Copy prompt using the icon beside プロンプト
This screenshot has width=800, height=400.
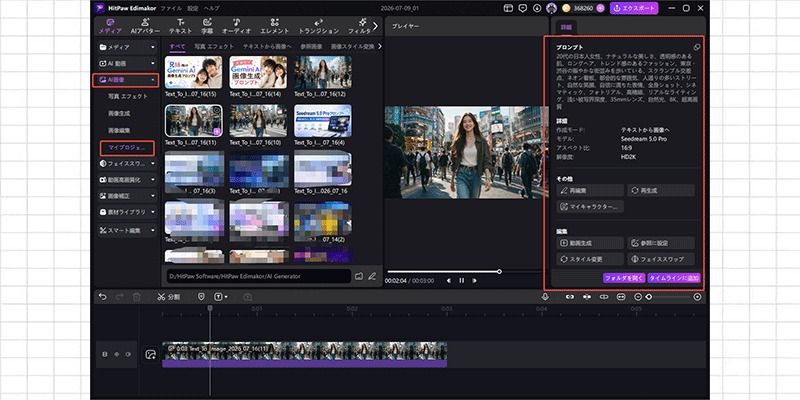[697, 47]
